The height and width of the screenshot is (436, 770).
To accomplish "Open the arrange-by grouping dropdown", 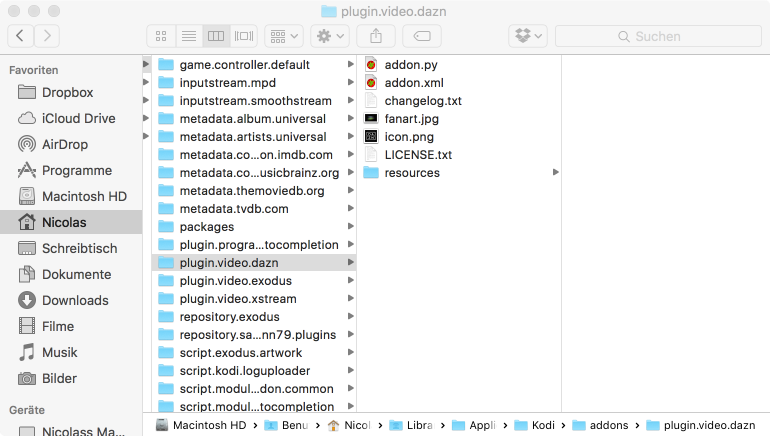I will (x=284, y=36).
